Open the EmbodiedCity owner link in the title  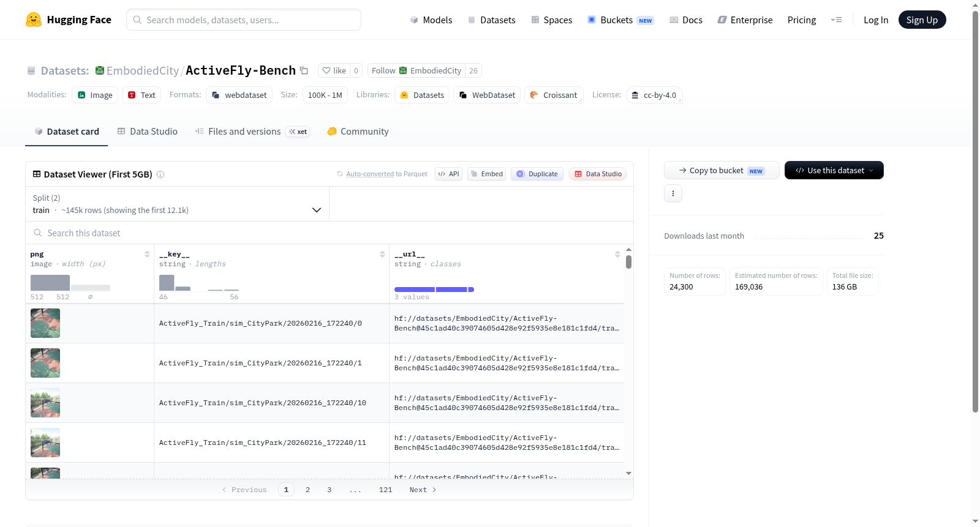coord(143,70)
